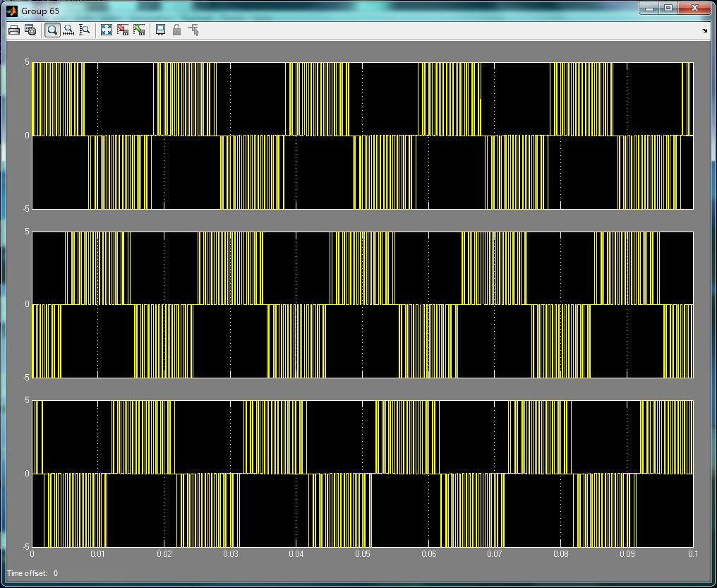Screen dimensions: 717x588
Task: Restore the saved axes settings
Action: tap(139, 30)
